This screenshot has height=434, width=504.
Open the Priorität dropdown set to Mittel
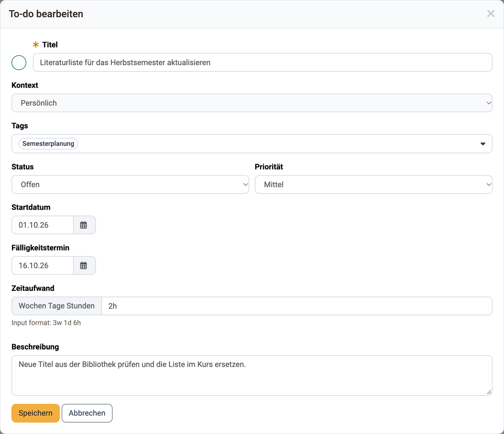373,184
